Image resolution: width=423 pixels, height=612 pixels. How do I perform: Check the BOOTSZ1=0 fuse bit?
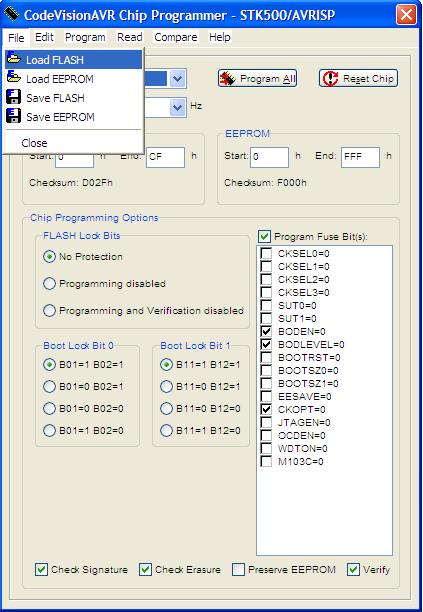pyautogui.click(x=266, y=383)
